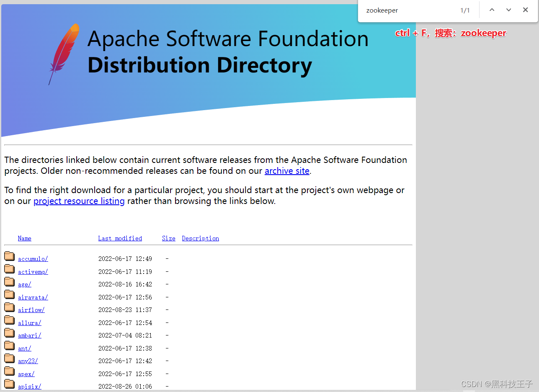Click folder icon beside age/

point(10,282)
